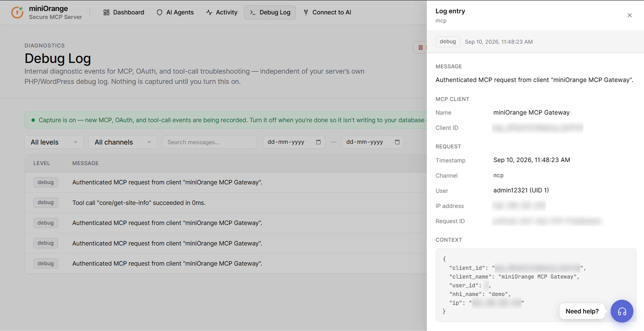Click the blurred Client ID value
This screenshot has width=644, height=331.
tap(537, 128)
